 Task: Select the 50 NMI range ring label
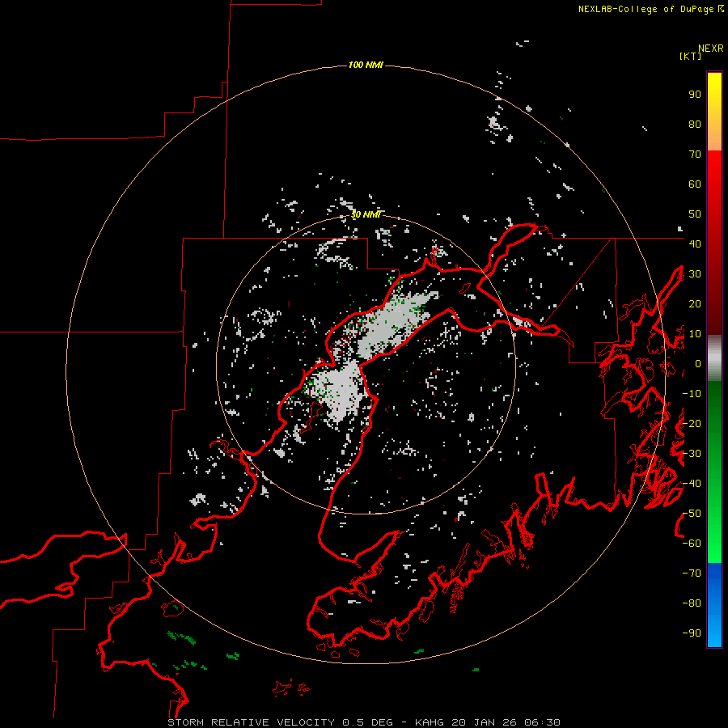(x=366, y=214)
